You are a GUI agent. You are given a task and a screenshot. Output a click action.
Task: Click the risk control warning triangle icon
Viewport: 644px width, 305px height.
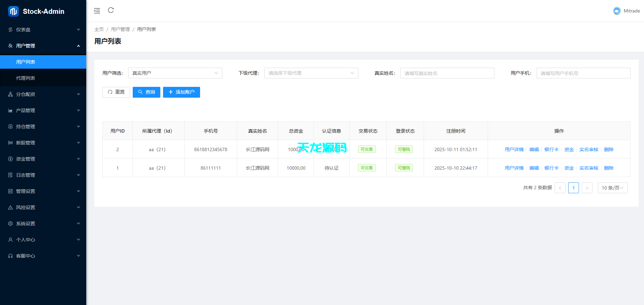[x=10, y=207]
